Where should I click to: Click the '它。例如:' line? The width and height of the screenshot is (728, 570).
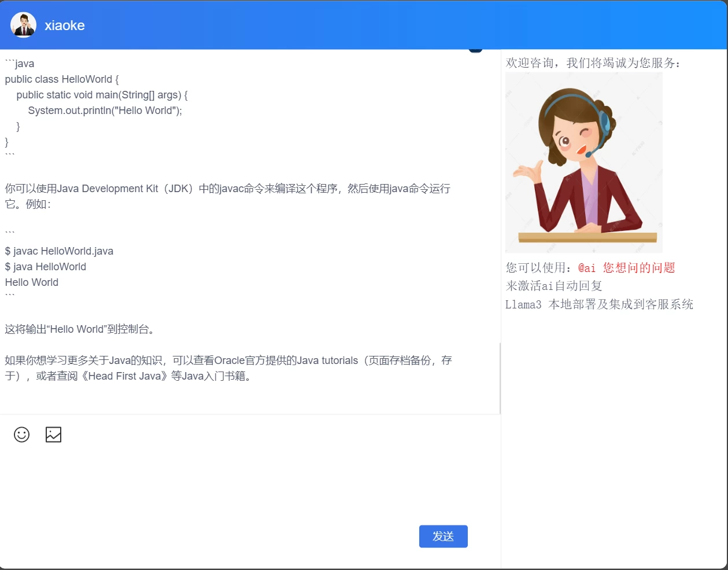(28, 204)
